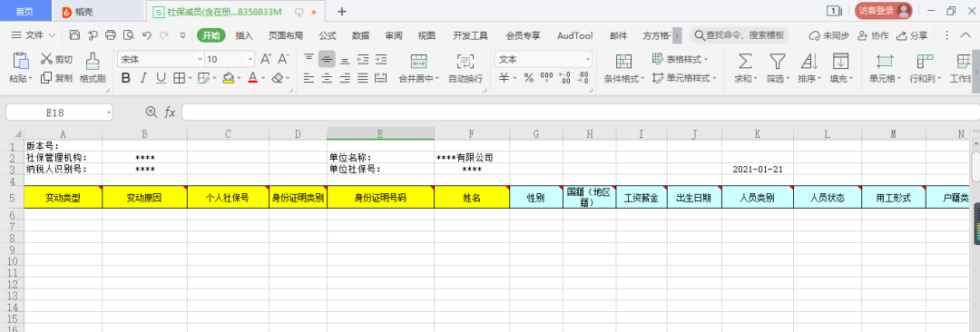Viewport: 980px width, 332px height.
Task: Click the 未同步 sync status button
Action: [x=828, y=35]
